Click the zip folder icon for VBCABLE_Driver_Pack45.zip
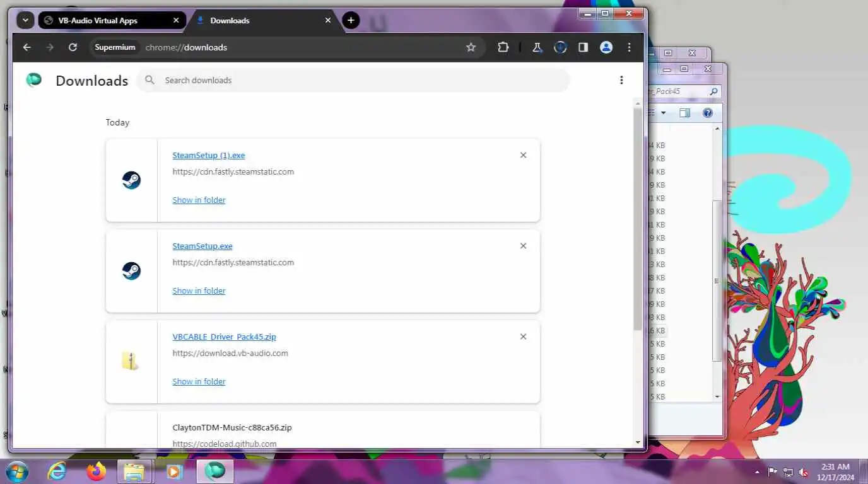868x484 pixels. tap(130, 361)
